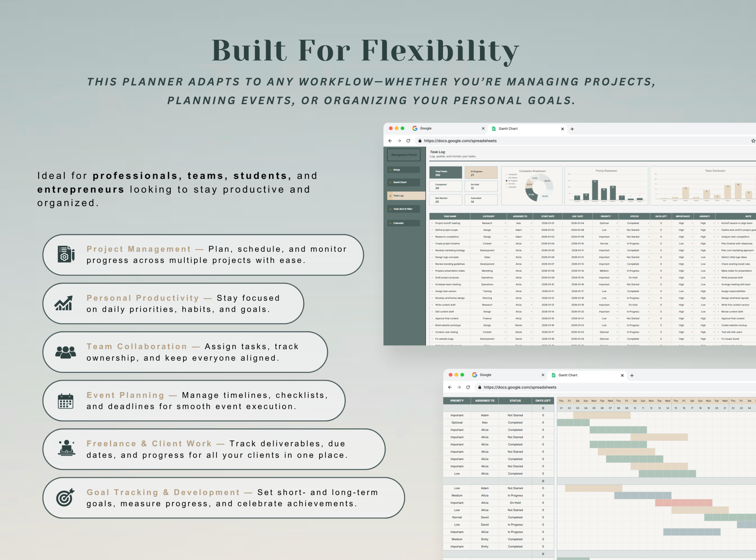Click the Project Management clipboard gear icon
Image resolution: width=756 pixels, height=560 pixels.
[66, 254]
